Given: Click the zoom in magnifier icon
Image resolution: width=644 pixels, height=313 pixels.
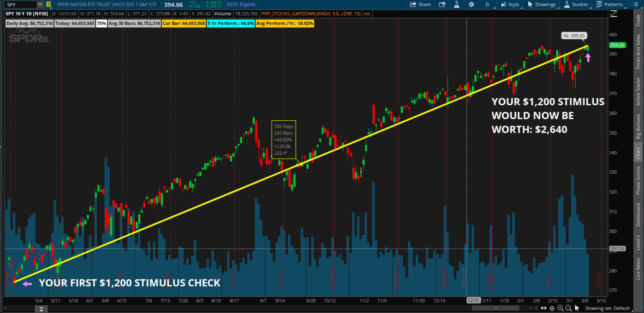Looking at the screenshot, I should pyautogui.click(x=561, y=308).
